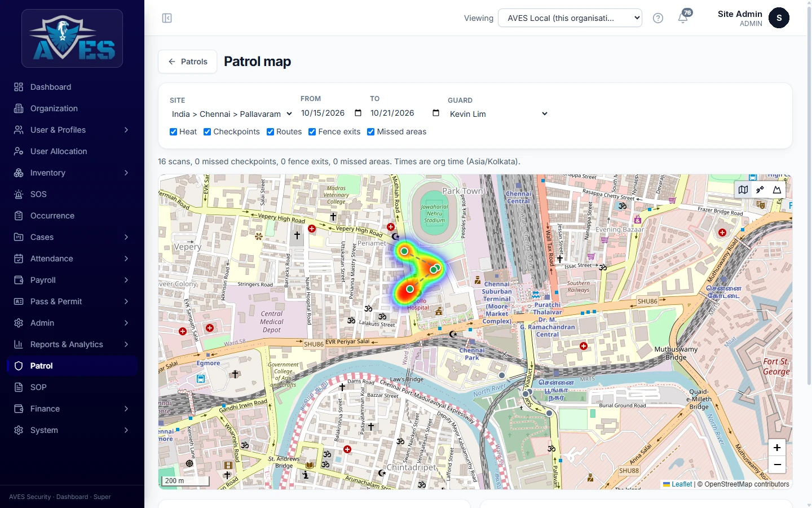Image resolution: width=812 pixels, height=508 pixels.
Task: Expand the Payroll submenu
Action: click(72, 280)
